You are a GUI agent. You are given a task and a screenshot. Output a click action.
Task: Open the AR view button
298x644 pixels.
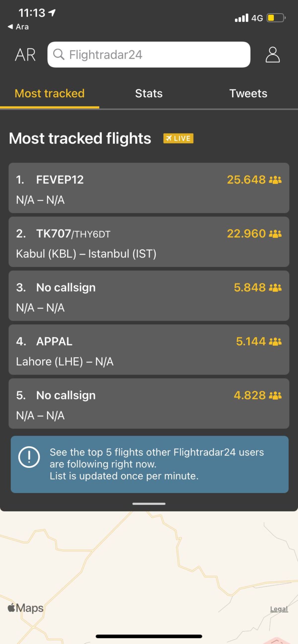click(x=25, y=55)
